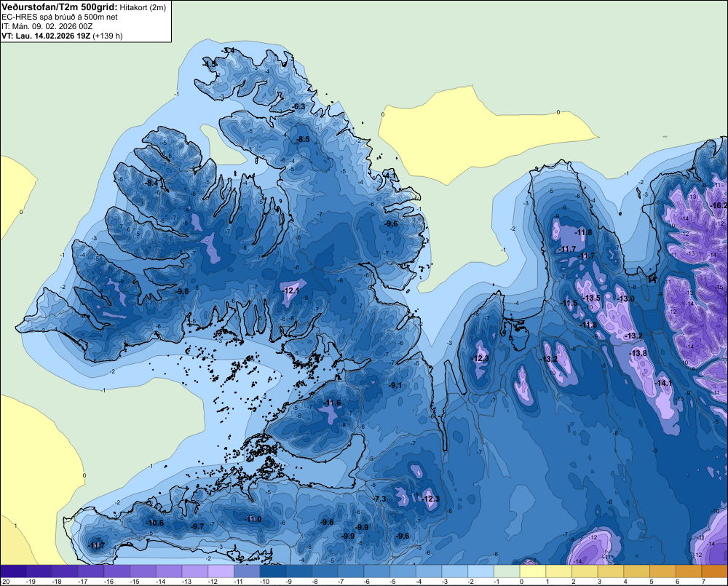Click the legend swatch between -10 and -9
This screenshot has width=728, height=586.
(x=273, y=571)
